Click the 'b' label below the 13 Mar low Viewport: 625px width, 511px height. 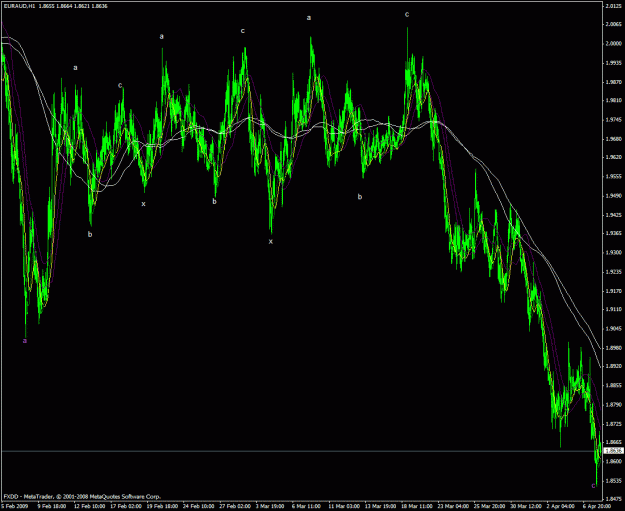click(x=360, y=197)
